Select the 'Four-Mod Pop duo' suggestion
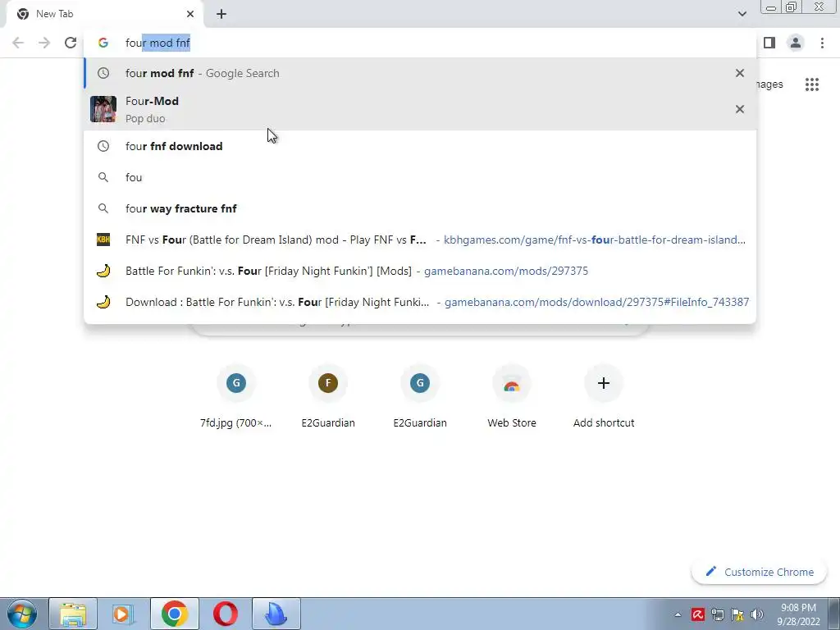This screenshot has height=630, width=840. click(x=420, y=109)
